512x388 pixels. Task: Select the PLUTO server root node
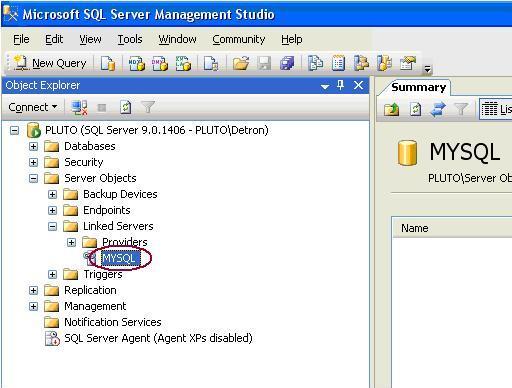pos(157,130)
